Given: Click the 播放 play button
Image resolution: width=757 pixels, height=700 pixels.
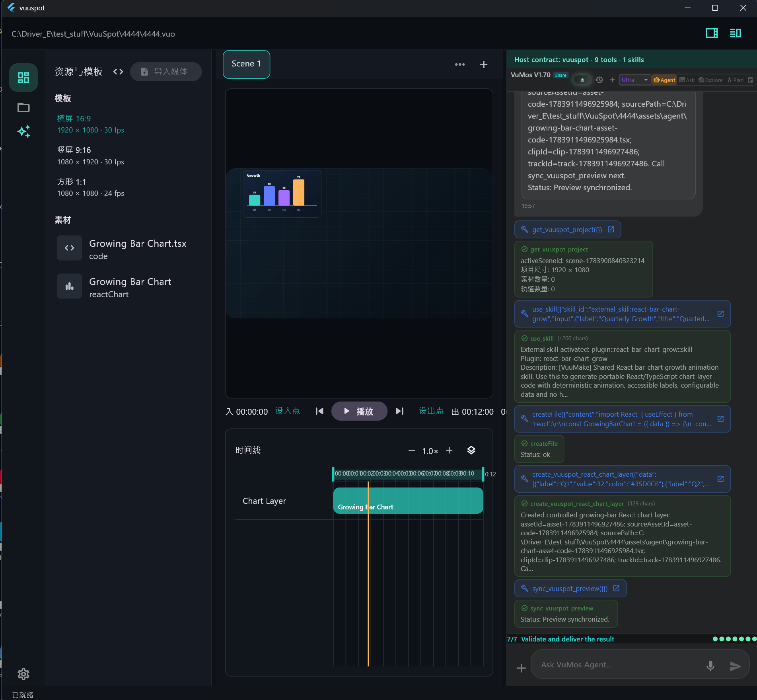Looking at the screenshot, I should [359, 411].
